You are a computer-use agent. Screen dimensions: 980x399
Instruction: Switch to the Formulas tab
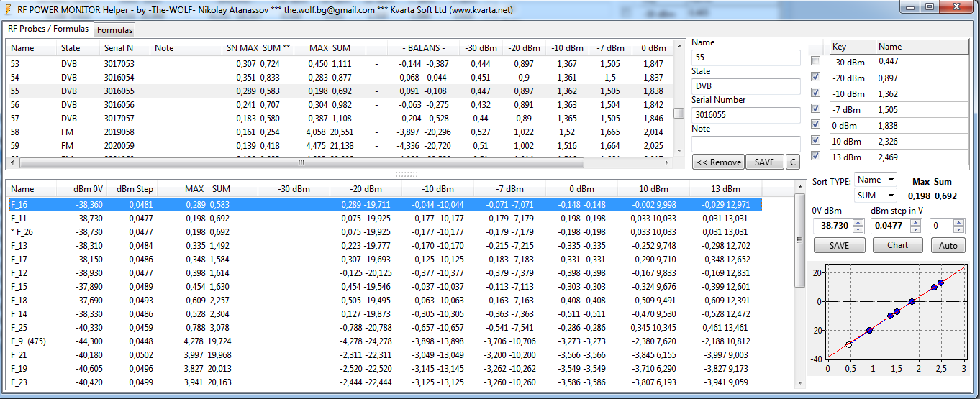115,30
